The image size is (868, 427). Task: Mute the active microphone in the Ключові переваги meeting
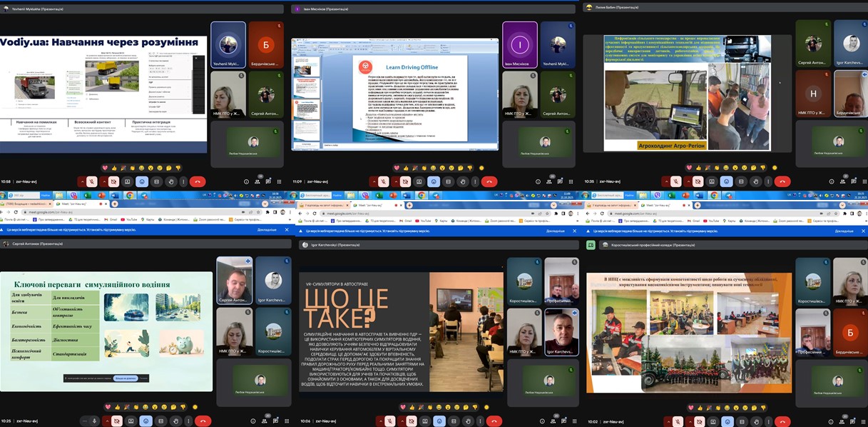tap(94, 421)
